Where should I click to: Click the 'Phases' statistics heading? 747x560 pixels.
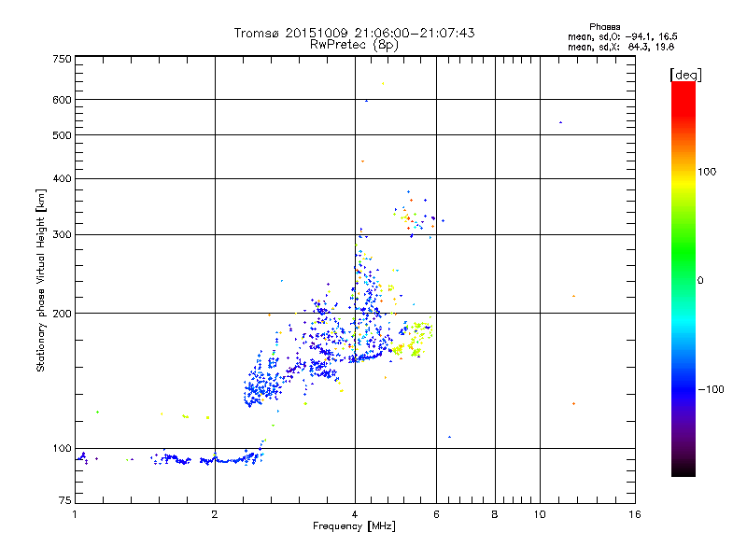point(604,27)
